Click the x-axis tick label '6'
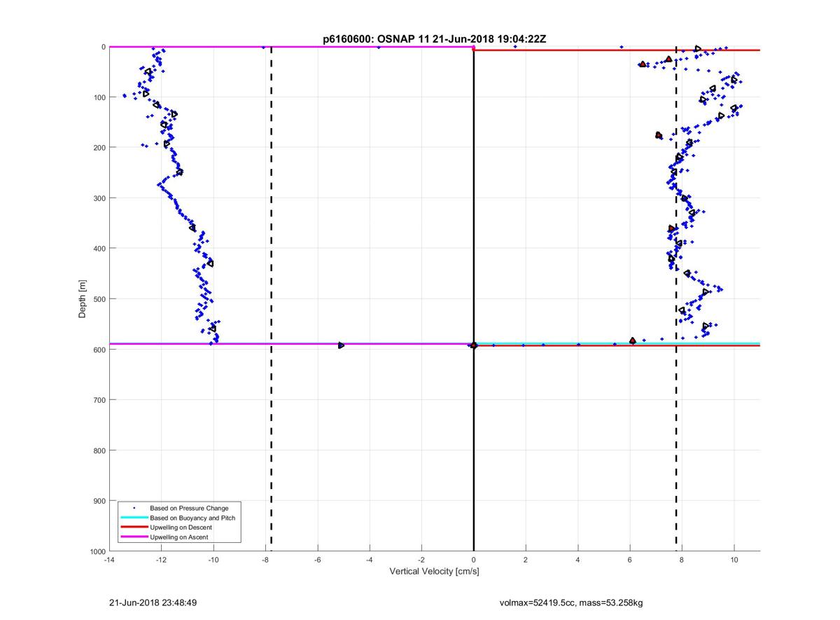Screen dimensions: 840x620 [x=630, y=560]
